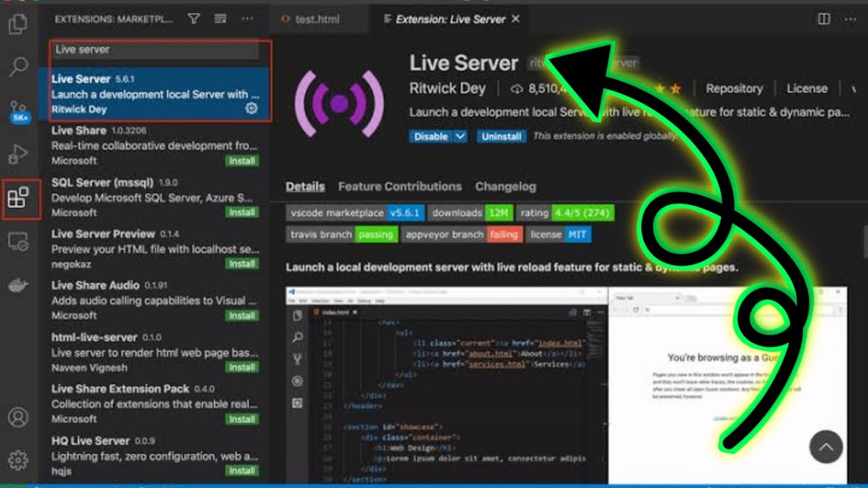This screenshot has height=488, width=868.
Task: Click the Live Server extension title
Action: coord(464,63)
